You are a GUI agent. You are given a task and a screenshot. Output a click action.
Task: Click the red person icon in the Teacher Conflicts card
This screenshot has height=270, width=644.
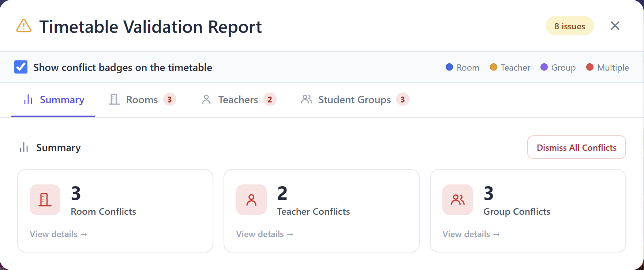(x=251, y=200)
